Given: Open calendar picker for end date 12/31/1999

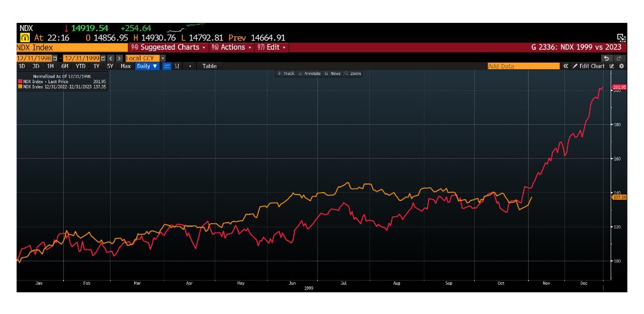Looking at the screenshot, I should click(103, 58).
